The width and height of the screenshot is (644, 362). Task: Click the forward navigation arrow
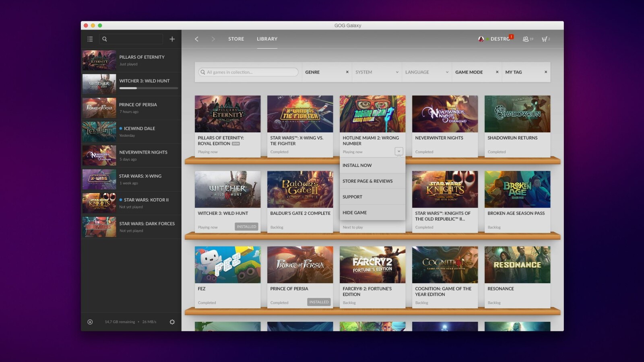213,39
